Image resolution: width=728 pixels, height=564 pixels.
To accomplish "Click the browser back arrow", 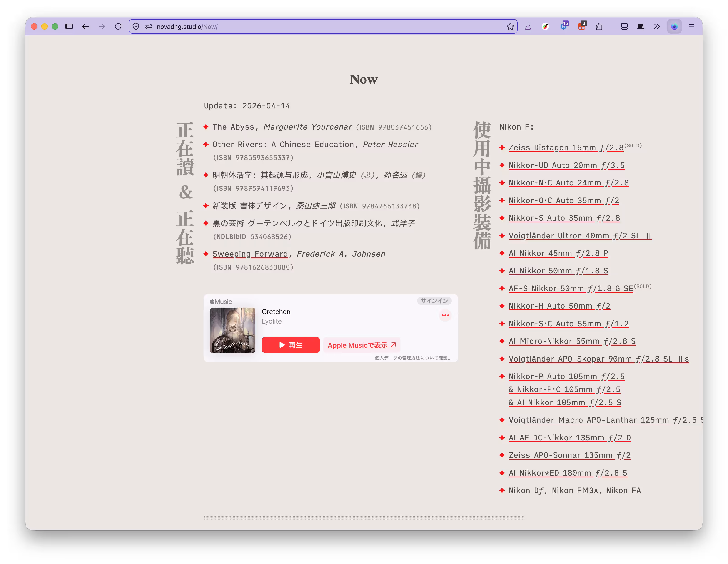I will coord(85,26).
